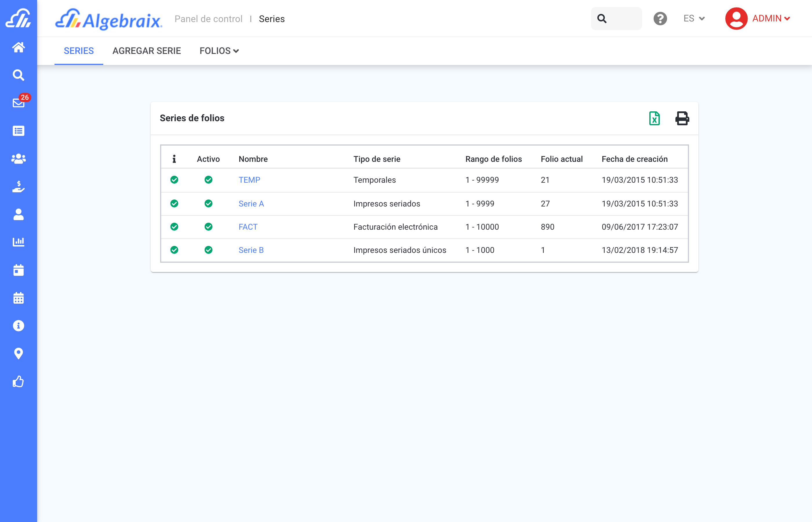
Task: Toggle the Activo check for Serie B row
Action: pyautogui.click(x=209, y=250)
